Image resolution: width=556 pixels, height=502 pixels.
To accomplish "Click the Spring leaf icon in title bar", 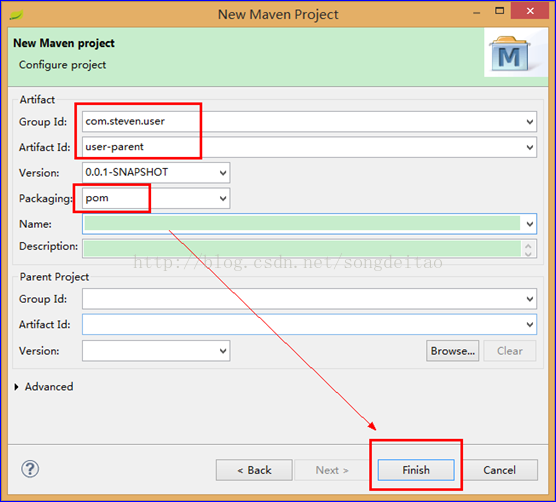I will (x=16, y=15).
